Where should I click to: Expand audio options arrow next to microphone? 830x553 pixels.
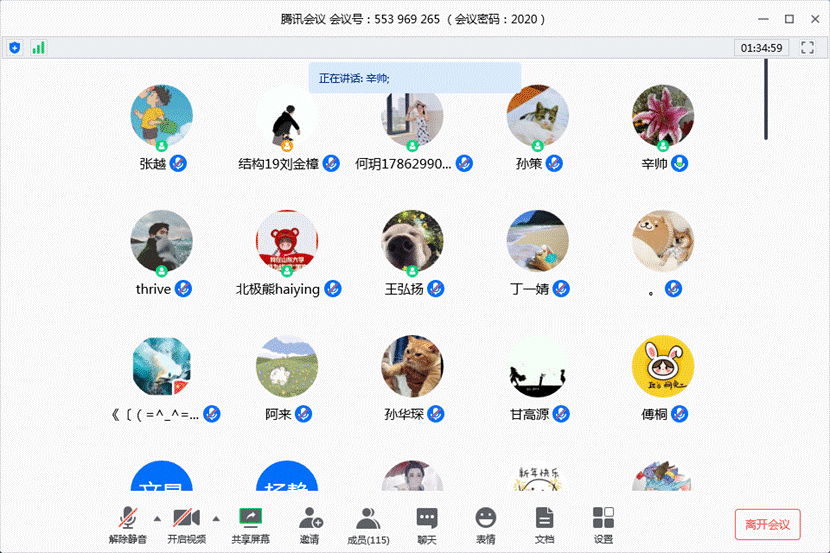[x=157, y=518]
